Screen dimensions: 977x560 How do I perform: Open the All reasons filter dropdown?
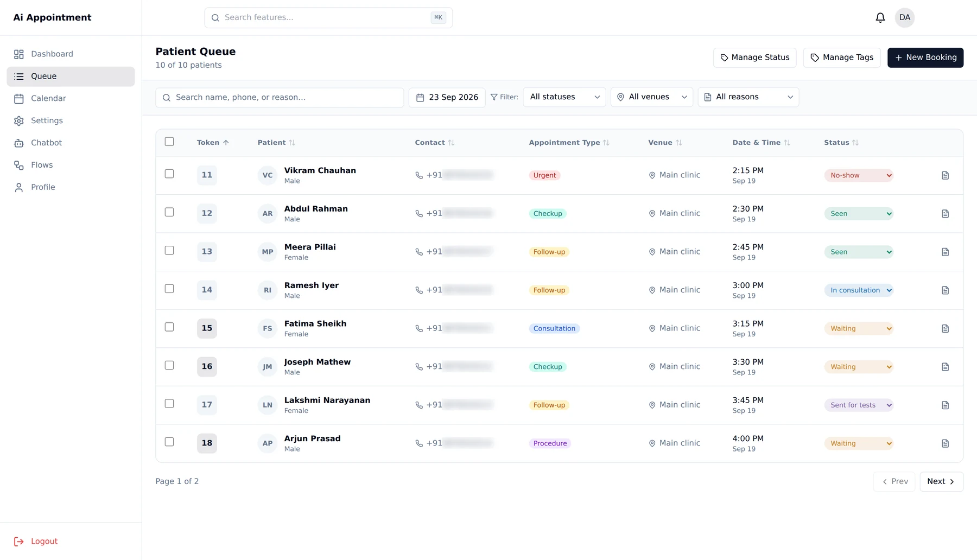click(748, 97)
